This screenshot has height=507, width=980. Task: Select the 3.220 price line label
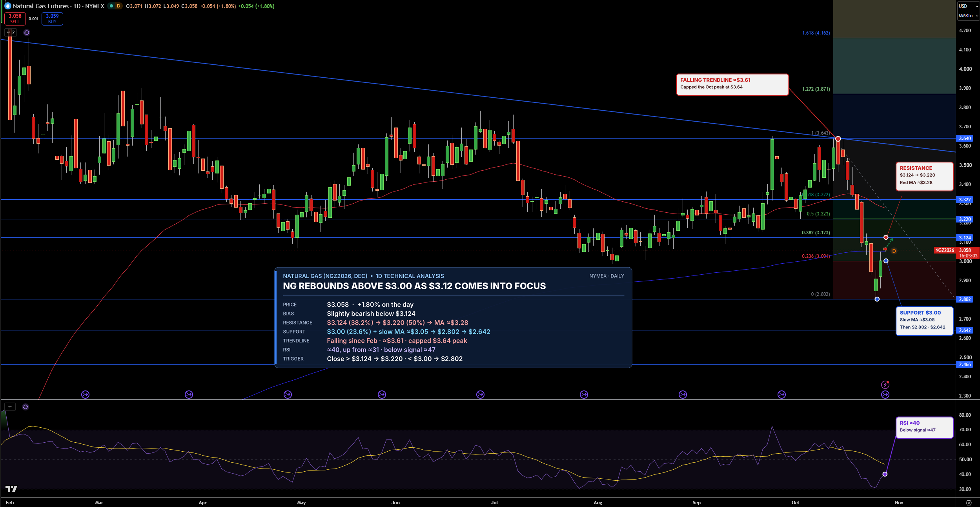[x=965, y=219]
